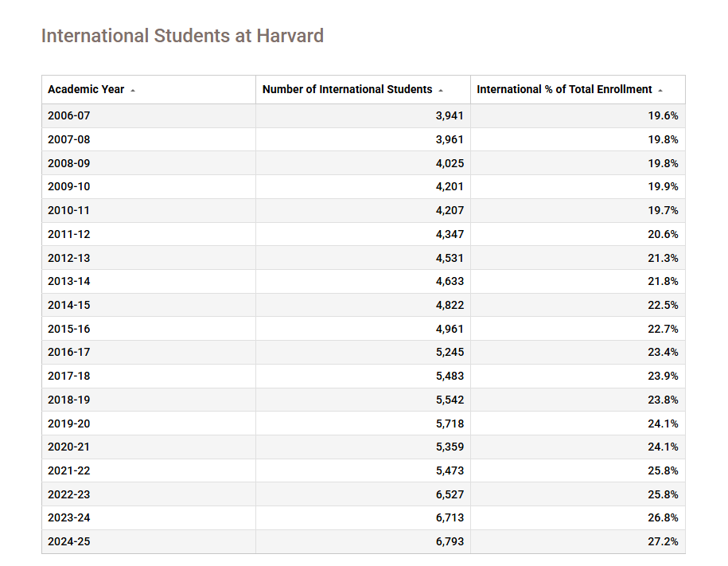Select the 2019-20 academic year cell
The height and width of the screenshot is (566, 728).
(69, 424)
